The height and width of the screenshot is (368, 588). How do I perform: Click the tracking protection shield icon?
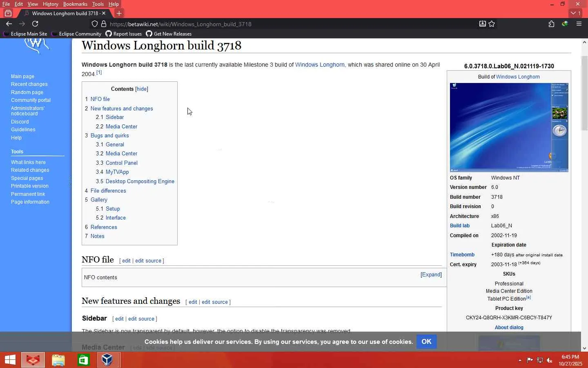point(95,24)
